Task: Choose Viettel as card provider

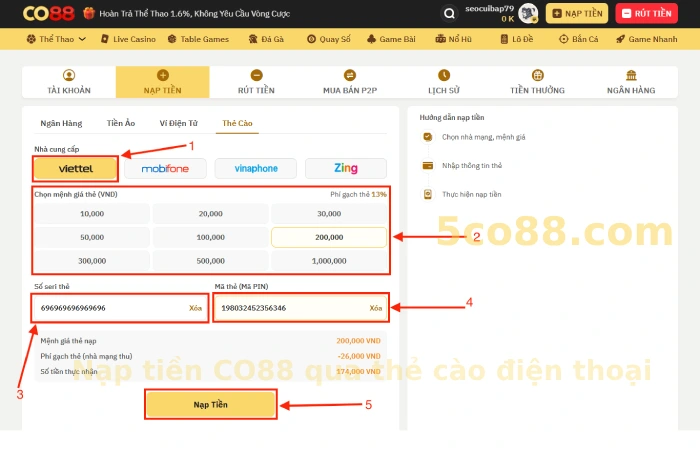Action: coord(75,169)
